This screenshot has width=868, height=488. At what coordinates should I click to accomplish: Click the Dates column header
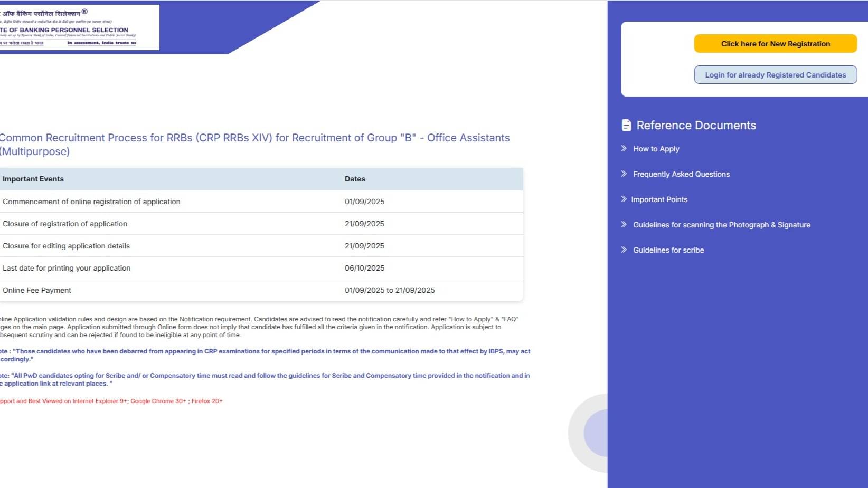tap(355, 179)
